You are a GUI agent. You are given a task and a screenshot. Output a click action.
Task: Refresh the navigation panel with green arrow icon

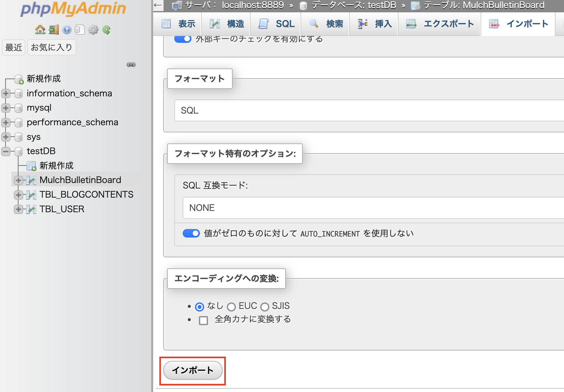point(106,29)
